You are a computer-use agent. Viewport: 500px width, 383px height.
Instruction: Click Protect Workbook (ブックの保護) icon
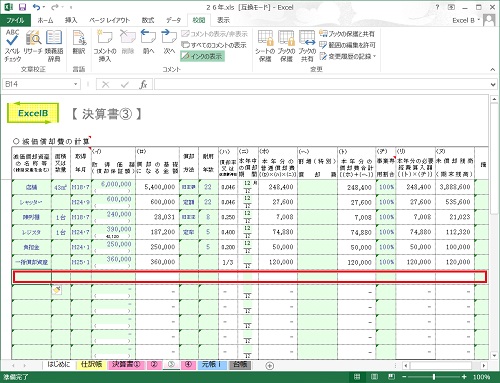(286, 46)
